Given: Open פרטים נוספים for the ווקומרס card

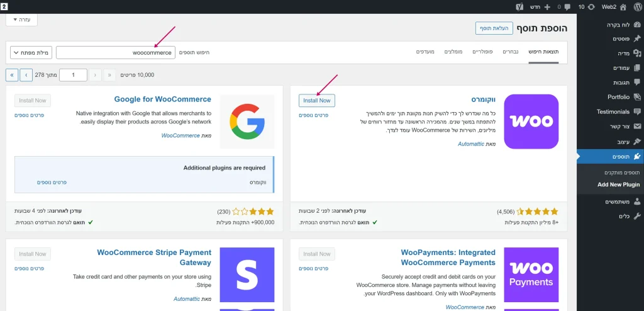Looking at the screenshot, I should point(314,115).
